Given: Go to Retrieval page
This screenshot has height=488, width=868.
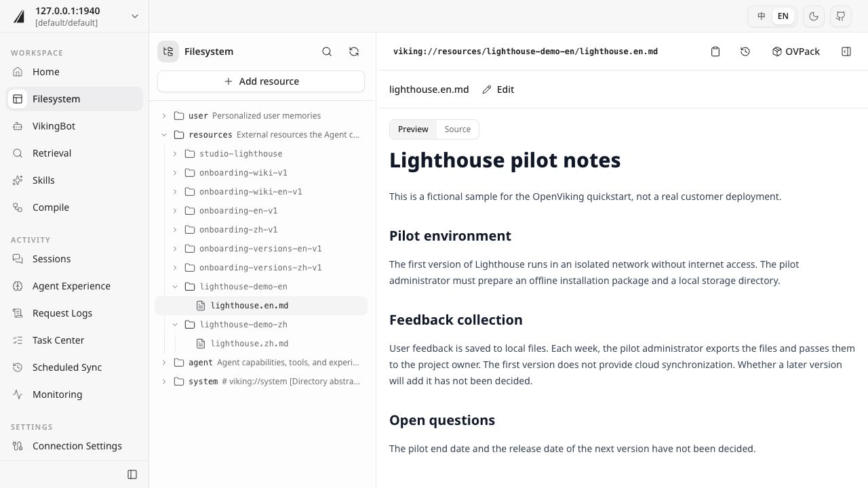Looking at the screenshot, I should (75, 153).
